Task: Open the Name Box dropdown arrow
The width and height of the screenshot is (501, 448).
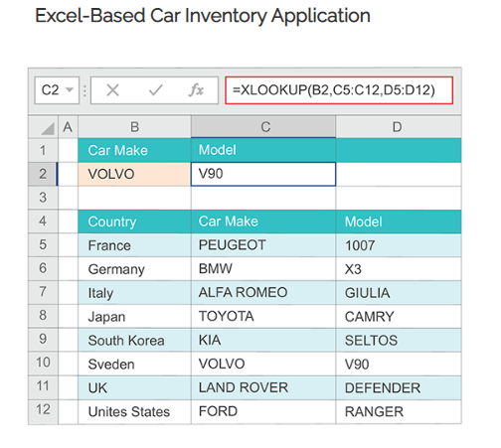Action: tap(70, 90)
